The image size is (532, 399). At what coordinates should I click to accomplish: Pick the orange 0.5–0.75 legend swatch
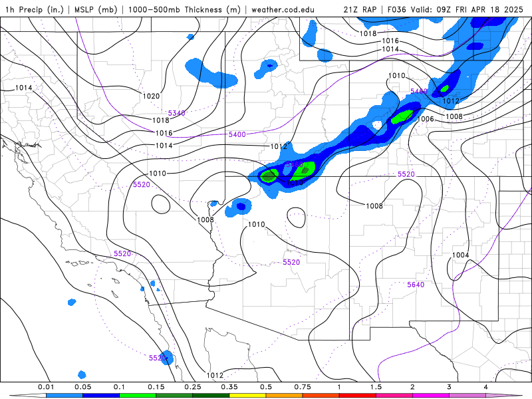(x=285, y=396)
